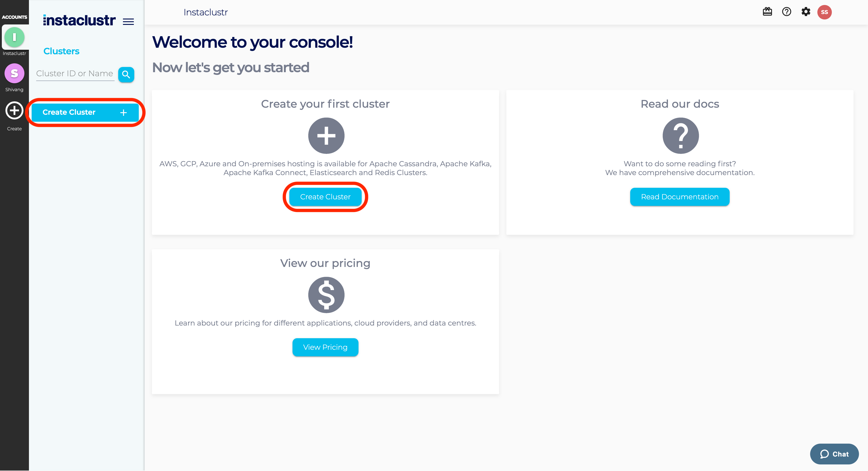Open the Chat widget
The height and width of the screenshot is (471, 868).
pos(834,454)
